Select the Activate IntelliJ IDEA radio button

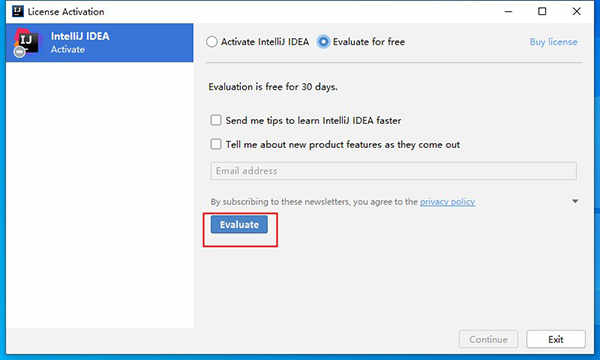pyautogui.click(x=212, y=42)
